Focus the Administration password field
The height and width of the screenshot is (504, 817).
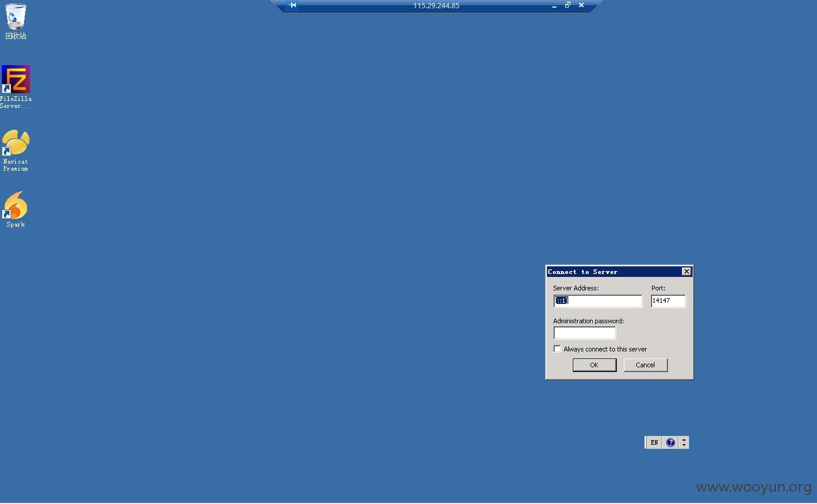tap(585, 333)
